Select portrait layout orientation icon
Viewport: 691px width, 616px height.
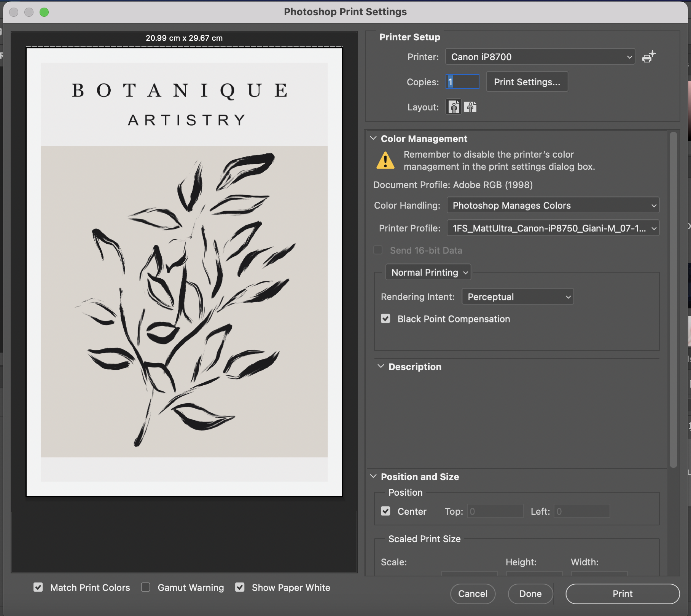click(x=454, y=107)
